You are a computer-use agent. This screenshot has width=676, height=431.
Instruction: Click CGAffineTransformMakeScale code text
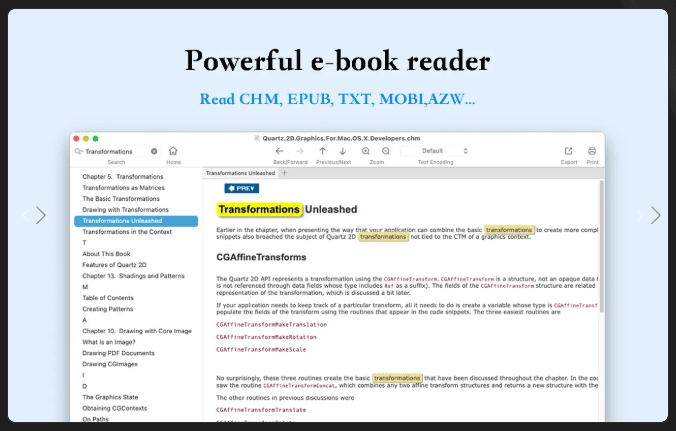pos(261,350)
